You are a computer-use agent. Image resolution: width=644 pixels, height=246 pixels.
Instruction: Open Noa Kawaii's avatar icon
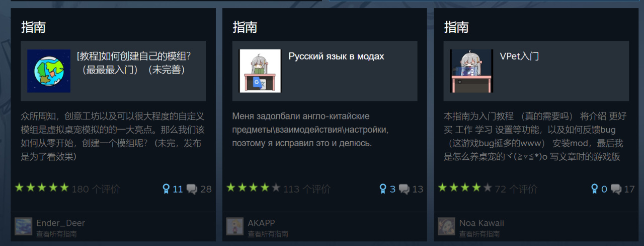click(446, 226)
